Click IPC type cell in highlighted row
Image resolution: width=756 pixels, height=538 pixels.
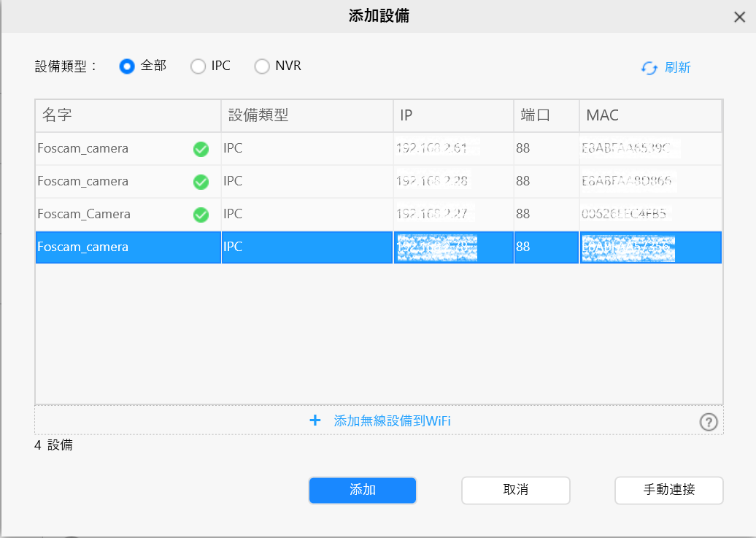[307, 247]
